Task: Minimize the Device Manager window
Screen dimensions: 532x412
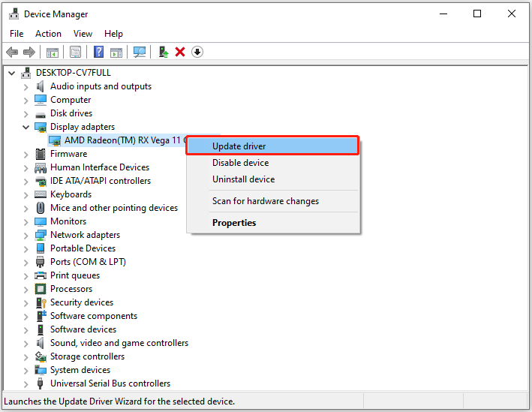Action: click(443, 14)
